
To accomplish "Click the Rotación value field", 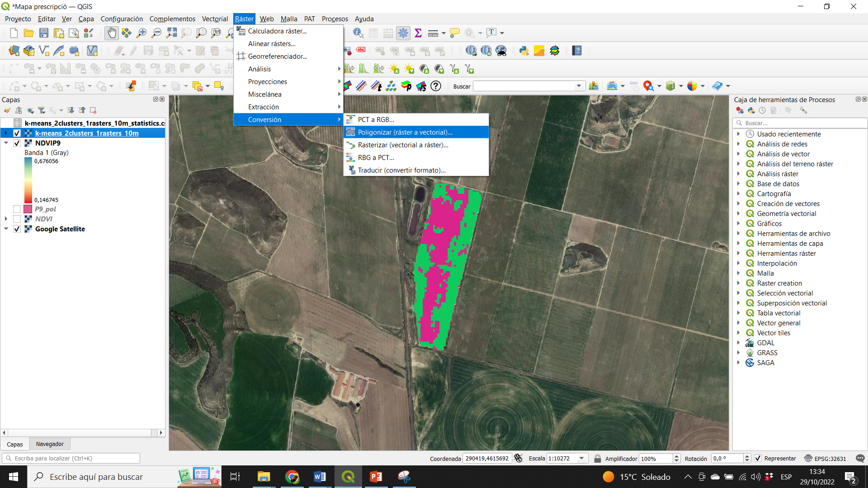I will [x=727, y=458].
